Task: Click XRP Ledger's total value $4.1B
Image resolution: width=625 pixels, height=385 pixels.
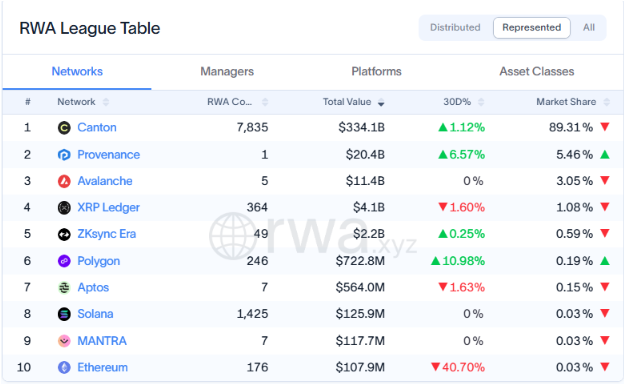Action: 369,208
